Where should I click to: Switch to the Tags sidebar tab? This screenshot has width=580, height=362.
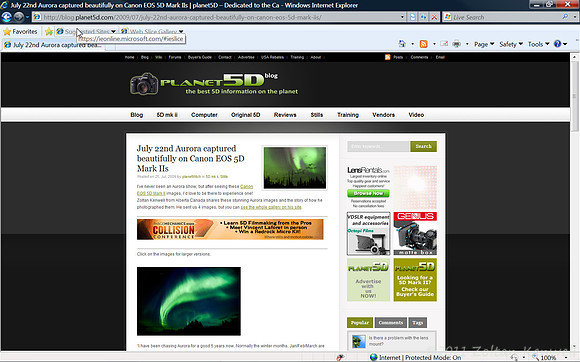click(x=418, y=322)
